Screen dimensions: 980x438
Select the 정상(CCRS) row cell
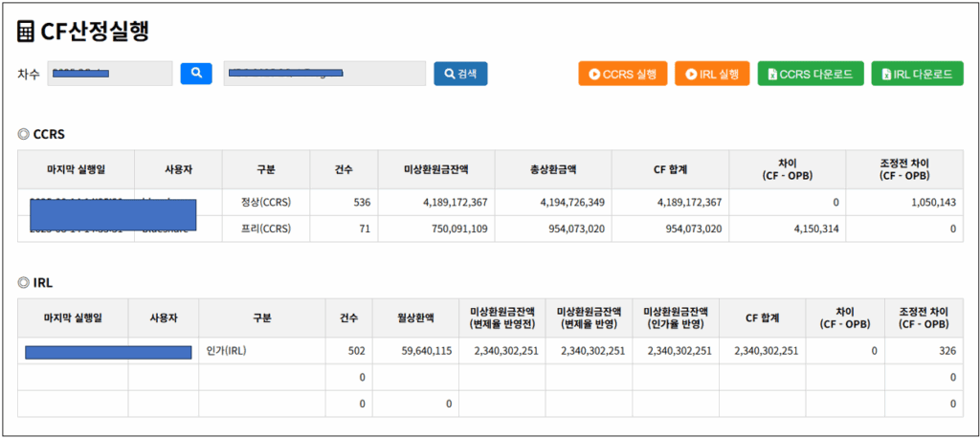click(266, 203)
